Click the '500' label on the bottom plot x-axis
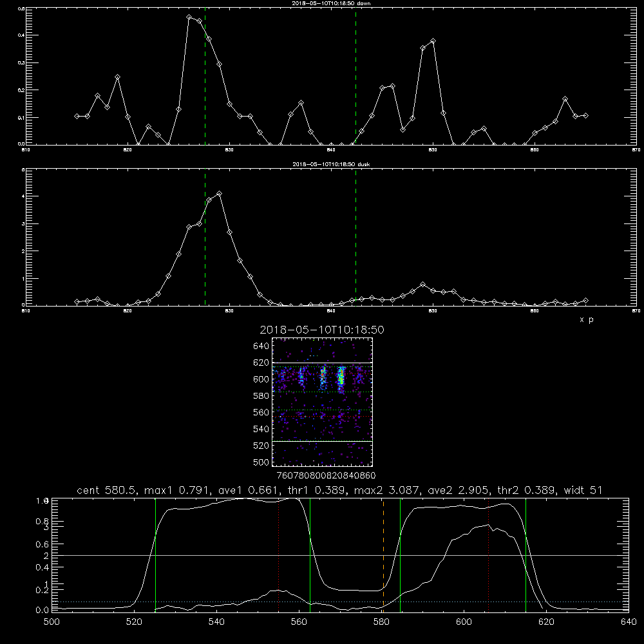Screen dimensions: 644x644 52,622
